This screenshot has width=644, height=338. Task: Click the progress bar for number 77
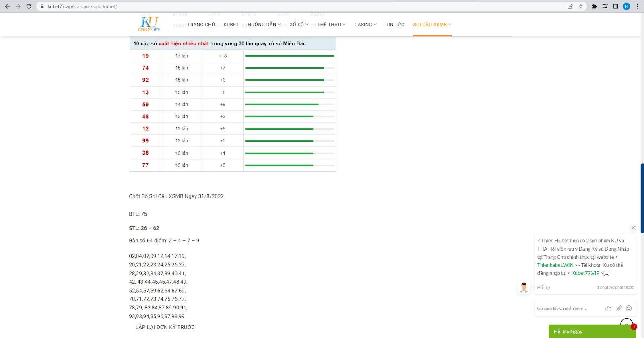tap(290, 165)
